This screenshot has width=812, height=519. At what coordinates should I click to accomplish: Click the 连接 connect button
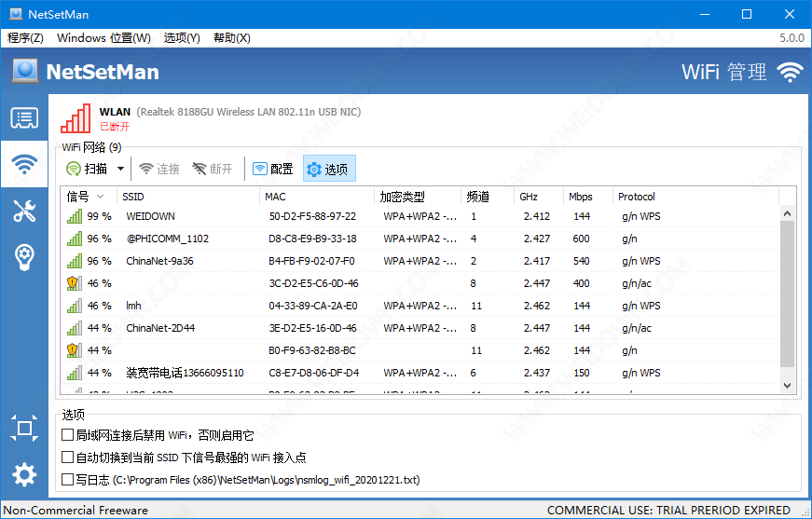click(x=159, y=169)
